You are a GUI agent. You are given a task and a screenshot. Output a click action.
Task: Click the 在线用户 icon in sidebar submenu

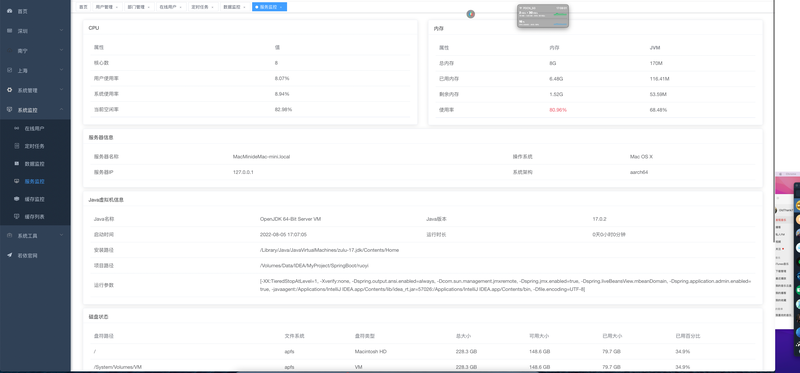point(17,129)
